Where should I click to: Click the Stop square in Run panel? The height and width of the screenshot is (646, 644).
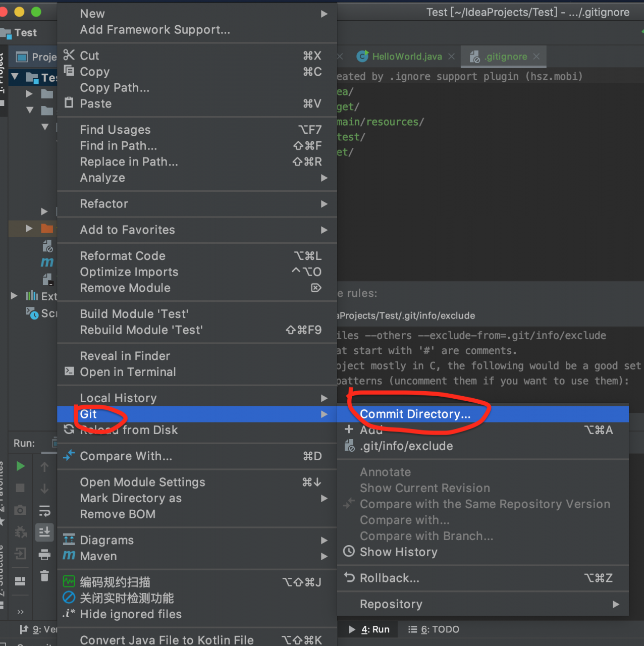(x=20, y=488)
